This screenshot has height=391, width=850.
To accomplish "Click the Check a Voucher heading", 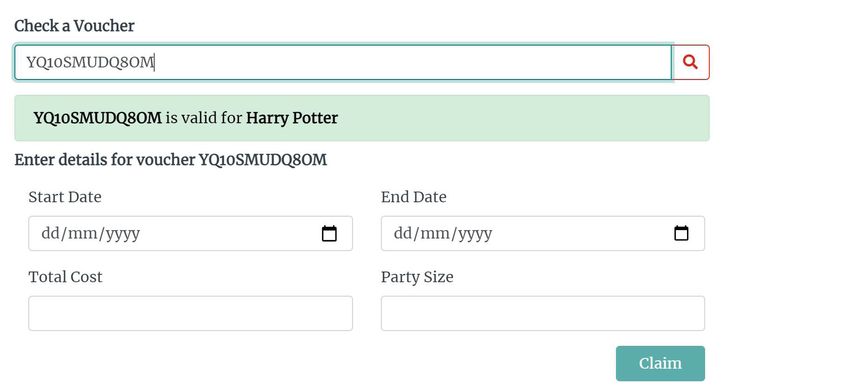I will pos(74,25).
